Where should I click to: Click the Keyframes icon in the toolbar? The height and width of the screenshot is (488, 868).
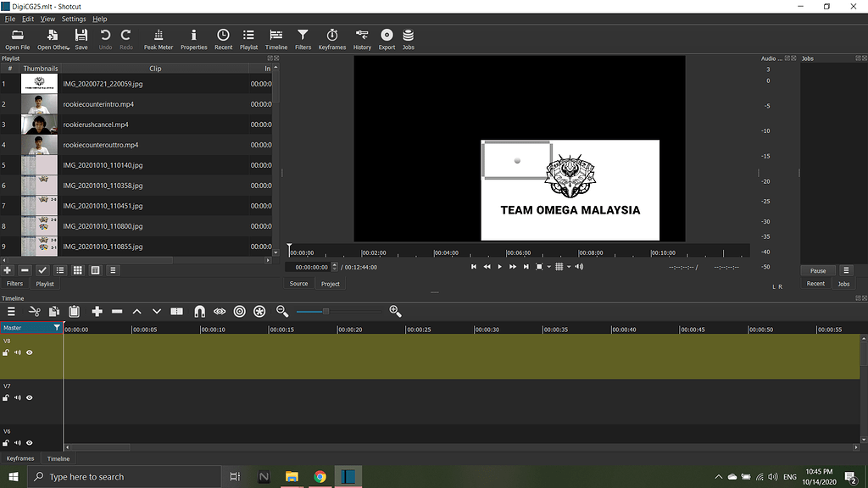tap(332, 37)
